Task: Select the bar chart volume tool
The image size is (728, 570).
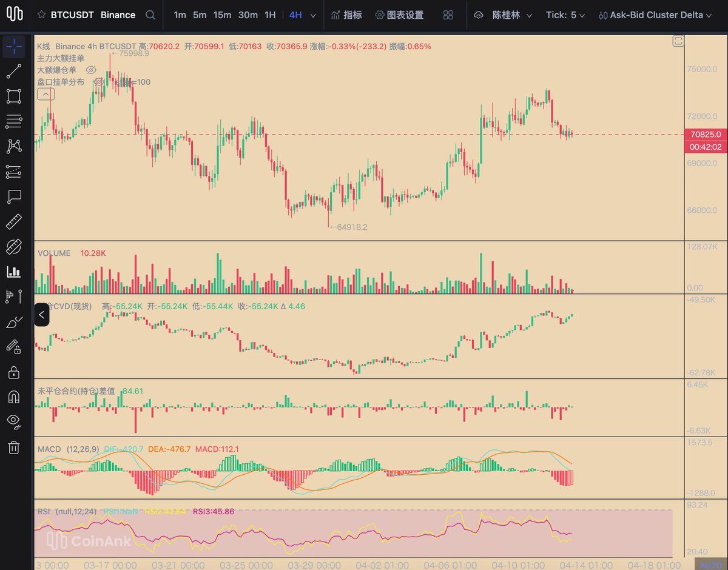Action: [13, 272]
